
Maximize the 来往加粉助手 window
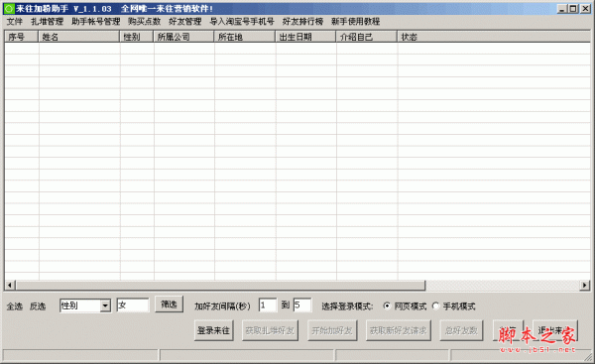coord(573,8)
